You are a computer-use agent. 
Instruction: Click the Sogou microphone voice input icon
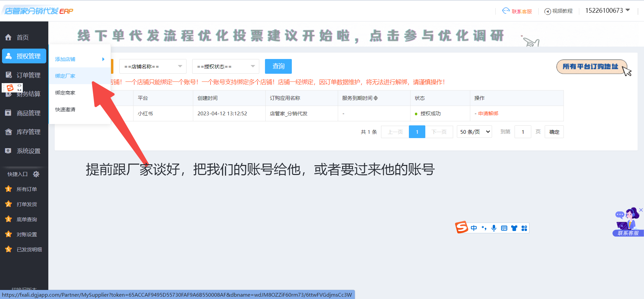pos(494,228)
